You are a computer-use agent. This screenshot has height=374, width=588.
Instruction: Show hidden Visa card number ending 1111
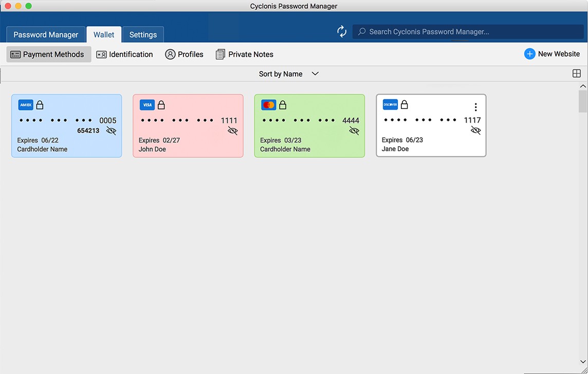(x=233, y=131)
